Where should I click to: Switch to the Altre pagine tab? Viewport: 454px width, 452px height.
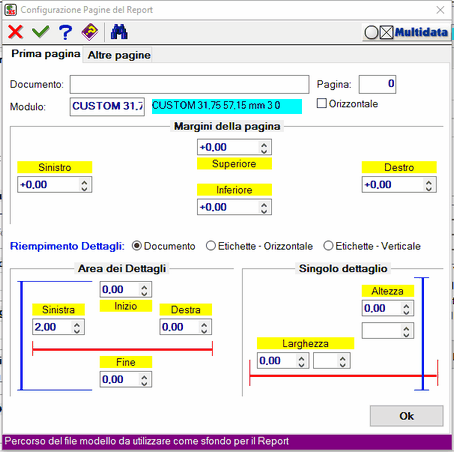(119, 55)
